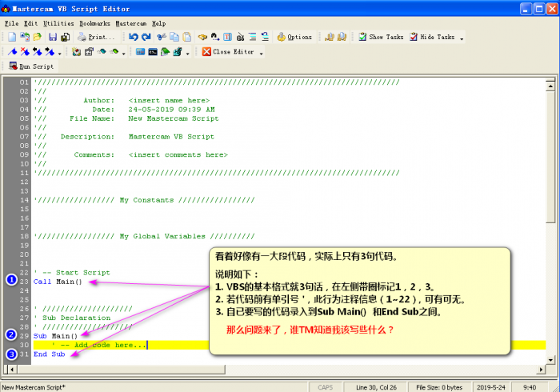Click the horizontal scrollbar thumb
Screen dimensions: 560x392
click(x=121, y=369)
